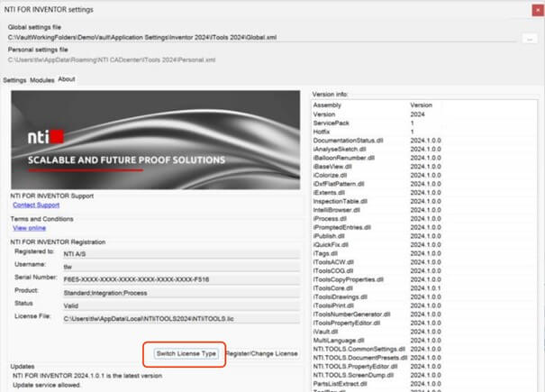The width and height of the screenshot is (545, 392).
Task: Select the iToolsNumberGenerator.dll entry
Action: coord(424,315)
